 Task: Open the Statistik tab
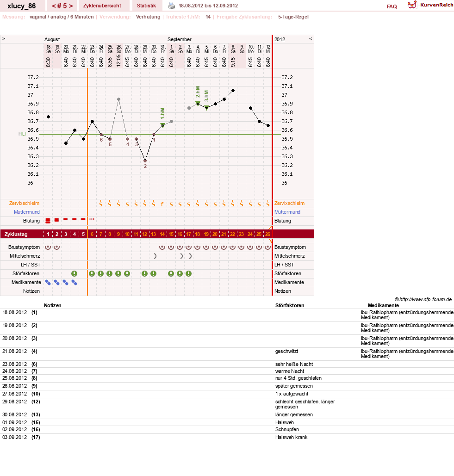[146, 6]
